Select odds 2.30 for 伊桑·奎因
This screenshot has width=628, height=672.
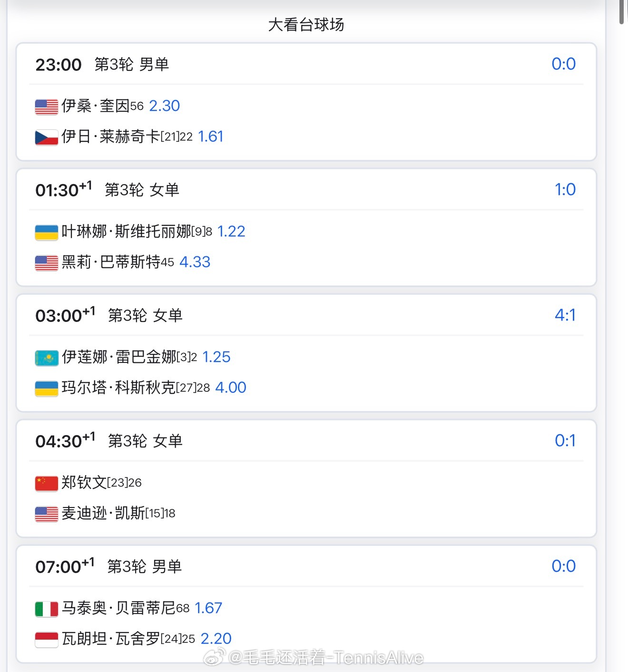pyautogui.click(x=165, y=106)
